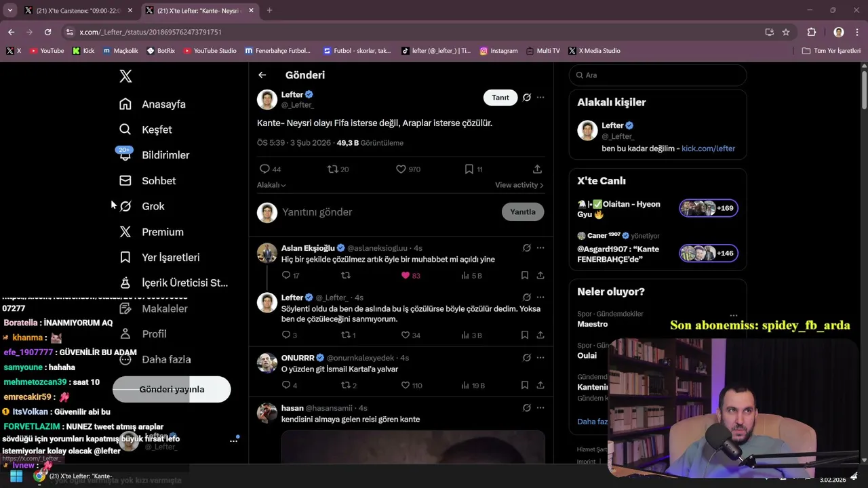Open more options for Maestro trend
This screenshot has height=488, width=868.
[x=734, y=315]
